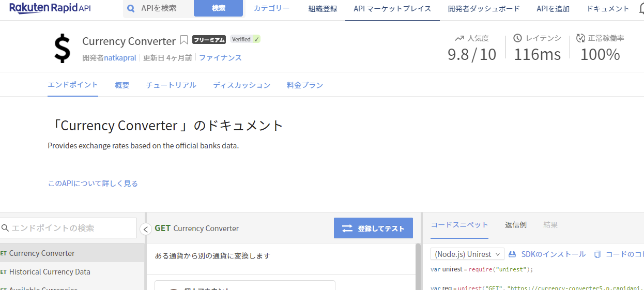The width and height of the screenshot is (644, 290).
Task: Open the ファイナンス category link
Action: 220,58
